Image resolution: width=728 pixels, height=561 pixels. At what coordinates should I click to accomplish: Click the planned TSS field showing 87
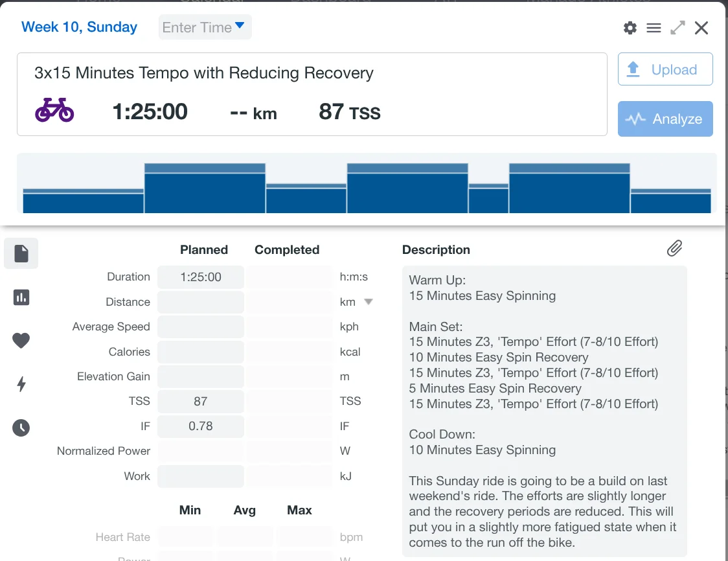click(x=201, y=402)
